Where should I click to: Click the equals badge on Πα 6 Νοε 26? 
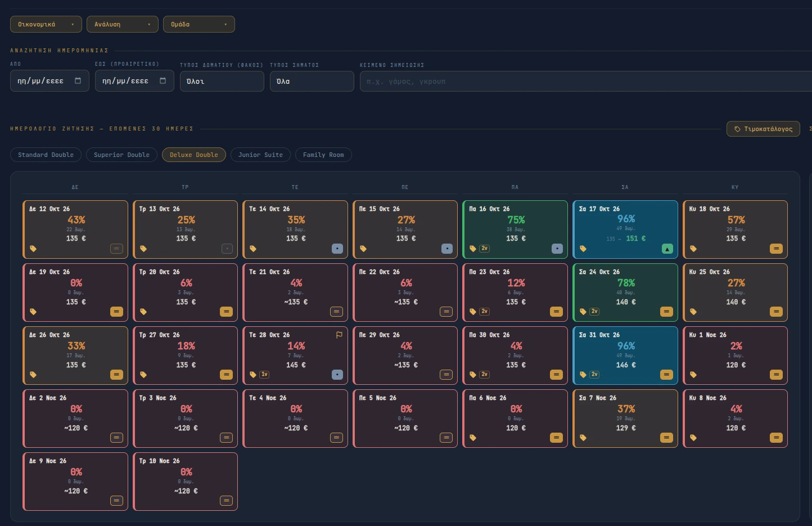pos(556,438)
